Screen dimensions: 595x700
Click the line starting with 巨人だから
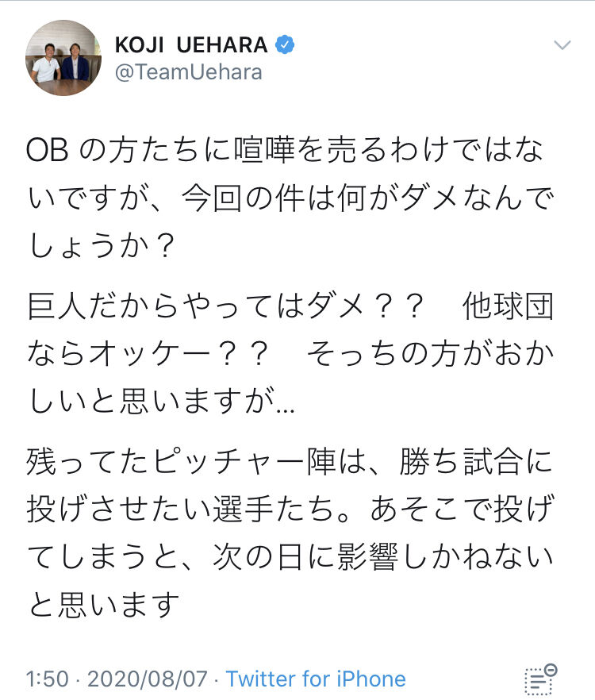225,306
